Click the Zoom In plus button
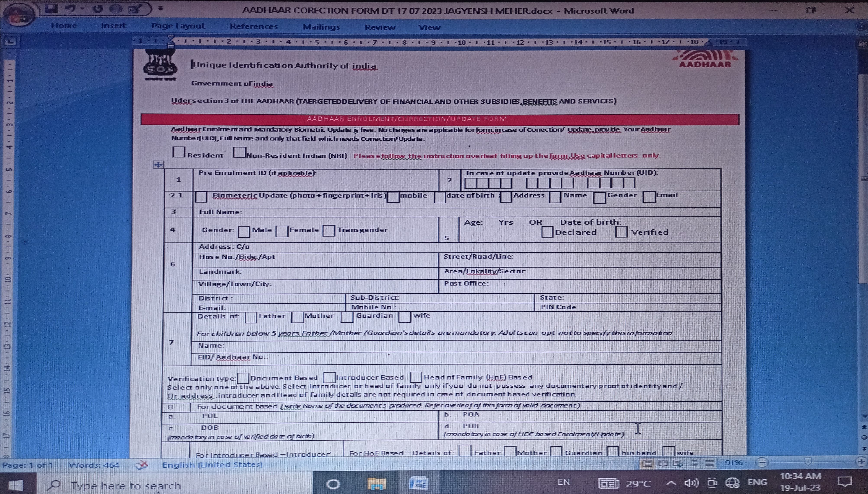This screenshot has width=868, height=494. (x=861, y=462)
